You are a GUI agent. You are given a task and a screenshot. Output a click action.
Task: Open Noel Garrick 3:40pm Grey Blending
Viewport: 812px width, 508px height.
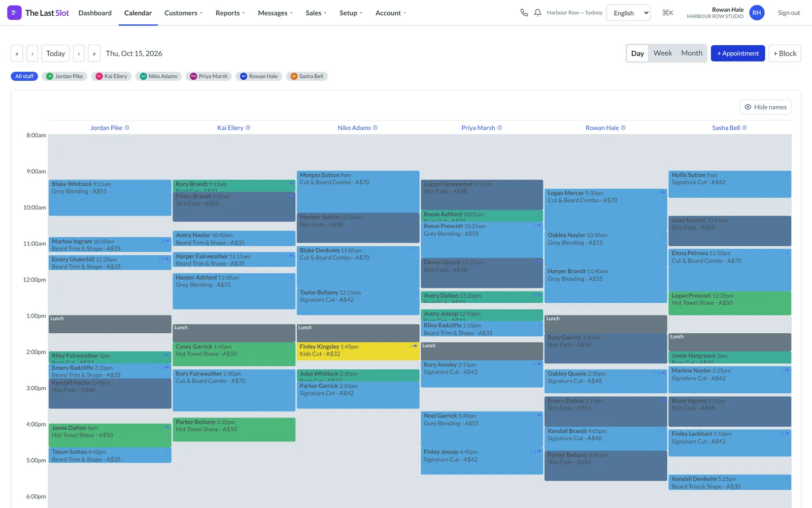[x=482, y=429]
